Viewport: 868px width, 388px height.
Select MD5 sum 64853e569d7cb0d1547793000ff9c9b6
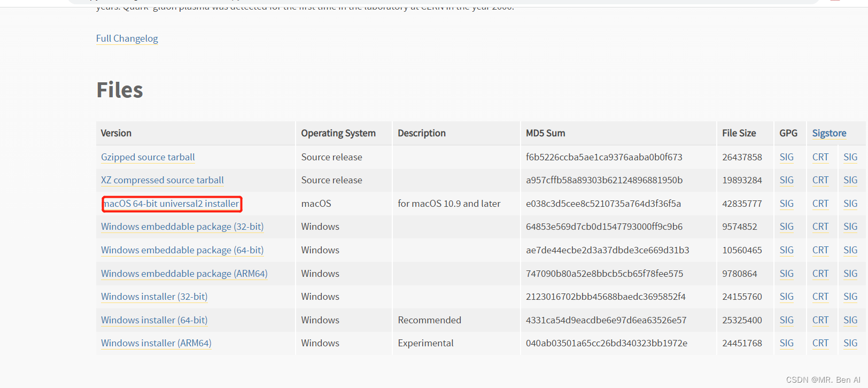point(604,227)
